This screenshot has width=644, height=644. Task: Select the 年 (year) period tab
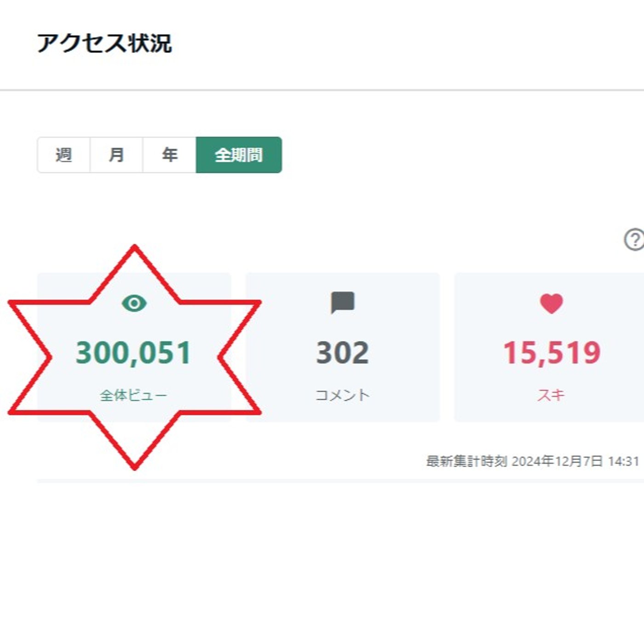click(169, 155)
